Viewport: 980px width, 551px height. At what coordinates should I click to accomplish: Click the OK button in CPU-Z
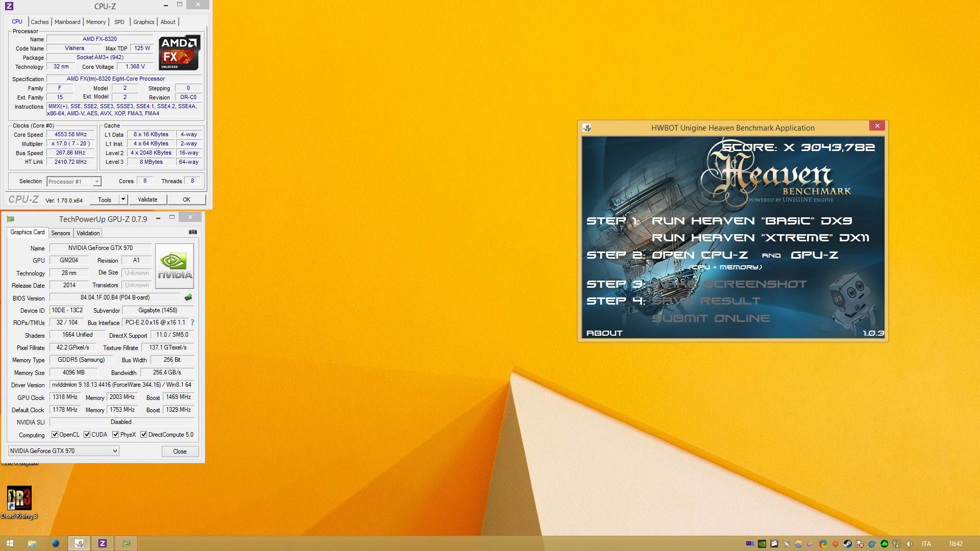pyautogui.click(x=186, y=199)
